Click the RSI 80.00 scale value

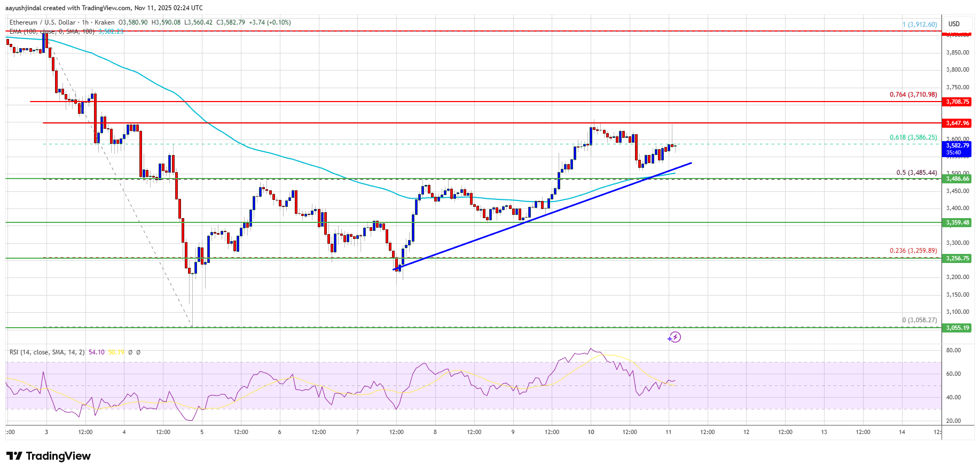pos(953,350)
